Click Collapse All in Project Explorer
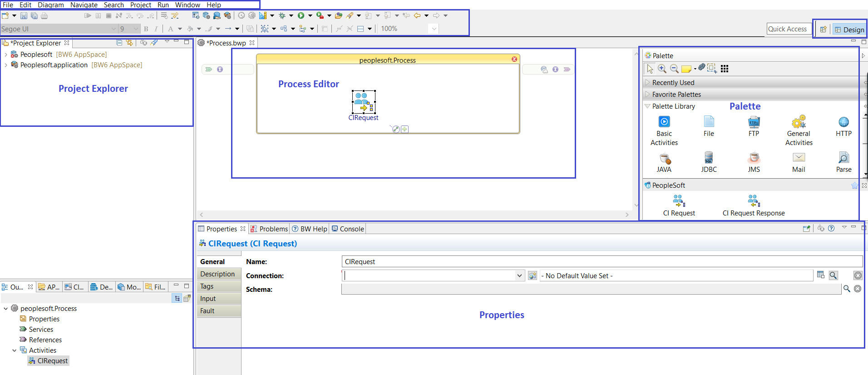This screenshot has height=375, width=868. point(119,43)
